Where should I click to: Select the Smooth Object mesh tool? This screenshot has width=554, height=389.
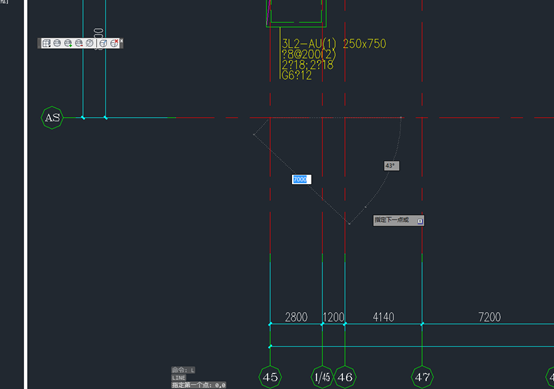[57, 43]
